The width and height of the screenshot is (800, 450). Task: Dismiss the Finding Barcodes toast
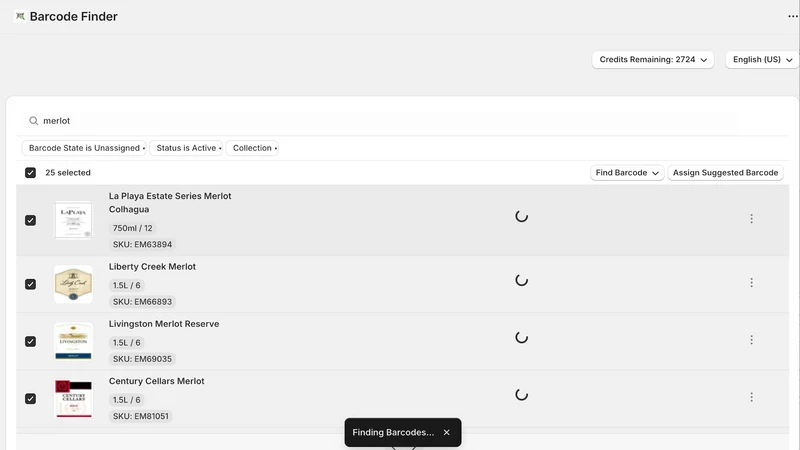point(446,432)
